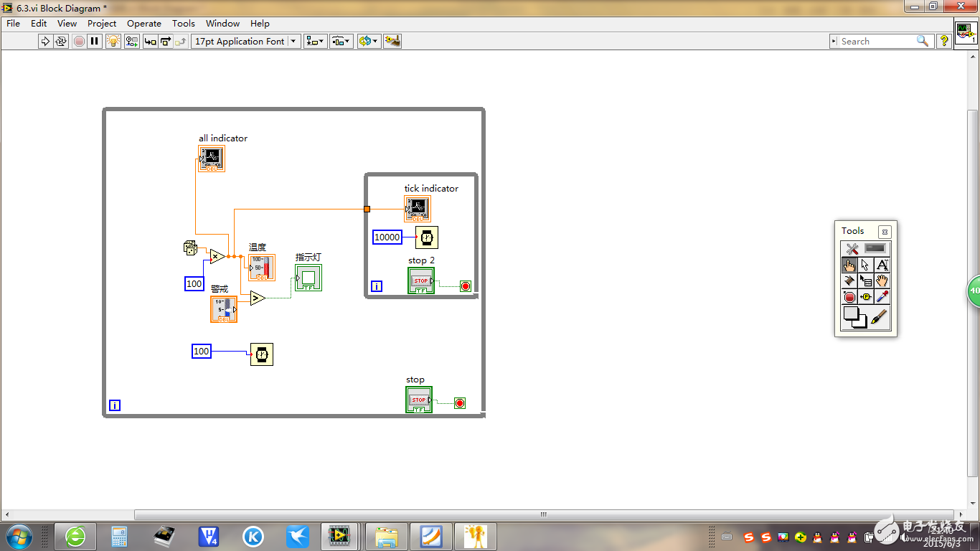Click the Abort Execution button
This screenshot has height=551, width=980.
[x=80, y=42]
